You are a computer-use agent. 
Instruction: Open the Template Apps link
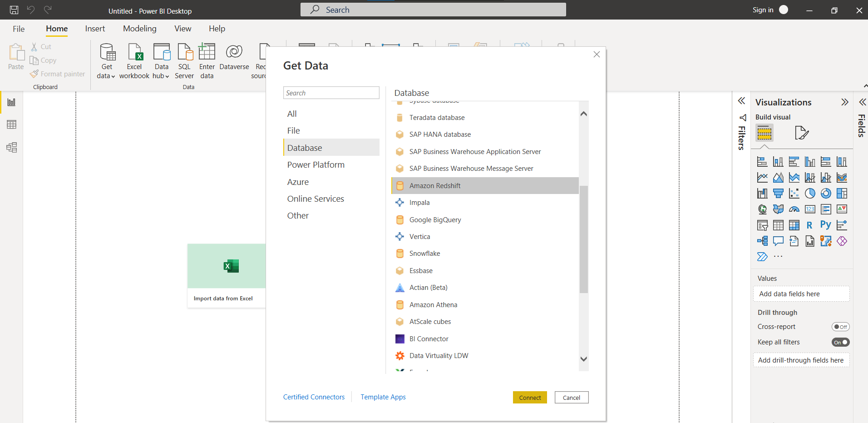pos(383,397)
